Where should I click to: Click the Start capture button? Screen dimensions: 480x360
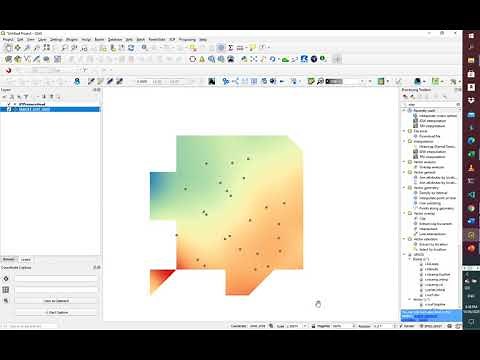tap(56, 313)
